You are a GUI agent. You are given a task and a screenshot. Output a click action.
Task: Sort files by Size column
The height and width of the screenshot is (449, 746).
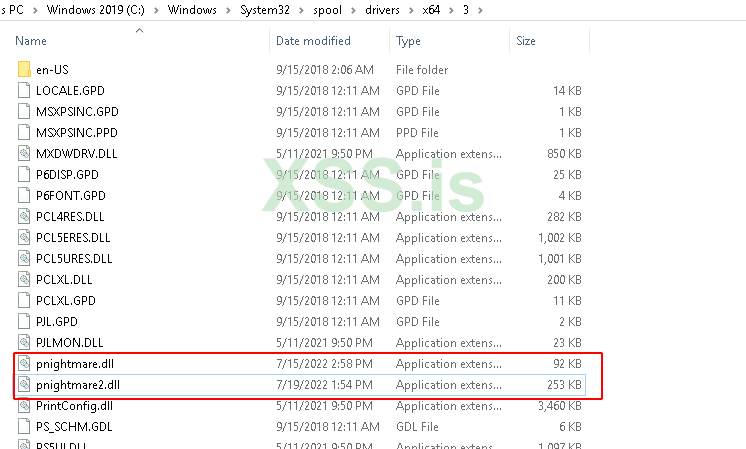click(x=526, y=41)
